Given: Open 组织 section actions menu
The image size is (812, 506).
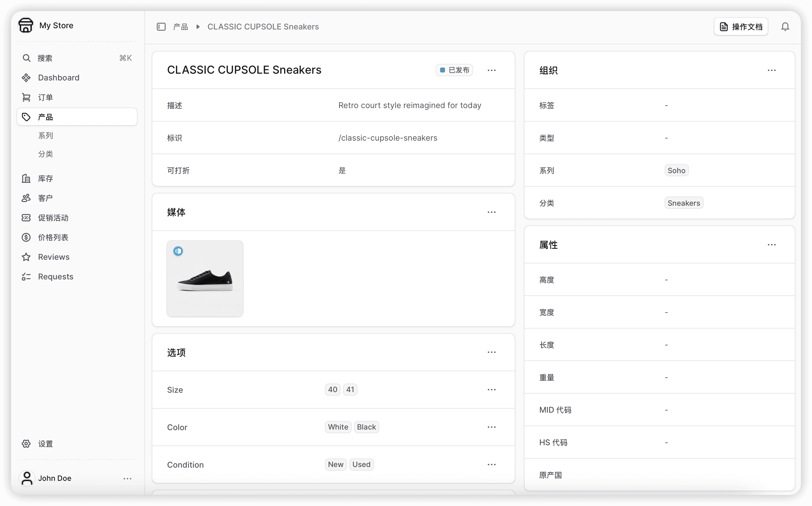Looking at the screenshot, I should click(771, 70).
